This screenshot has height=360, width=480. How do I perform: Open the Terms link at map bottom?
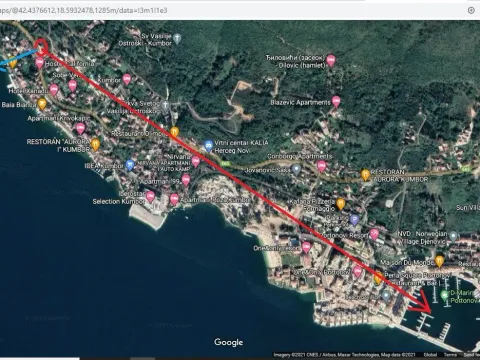tap(450, 355)
